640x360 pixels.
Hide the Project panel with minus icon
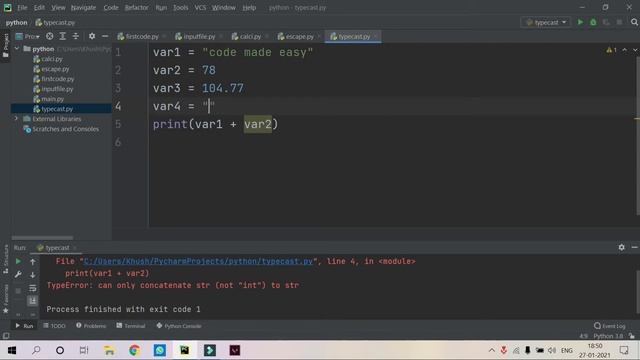point(105,36)
